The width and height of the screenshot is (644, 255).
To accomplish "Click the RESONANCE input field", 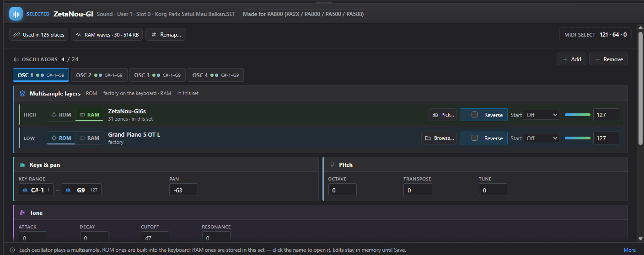I will (x=216, y=237).
